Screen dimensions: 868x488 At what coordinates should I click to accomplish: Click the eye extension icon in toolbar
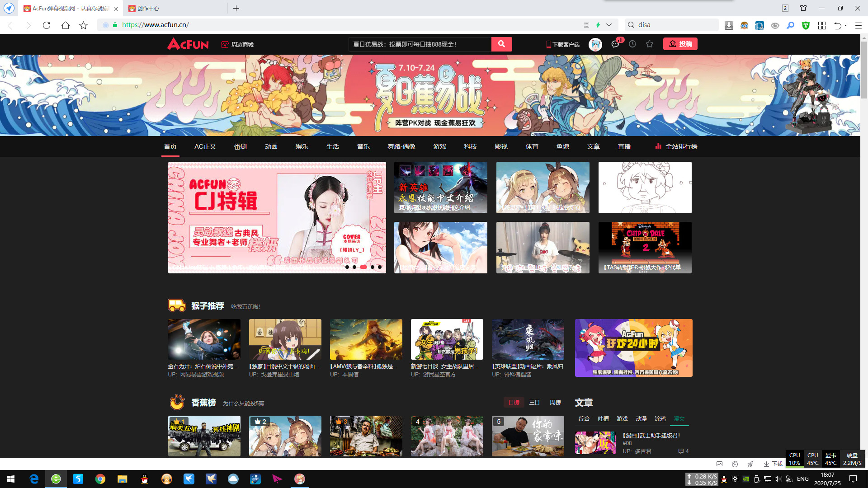775,25
